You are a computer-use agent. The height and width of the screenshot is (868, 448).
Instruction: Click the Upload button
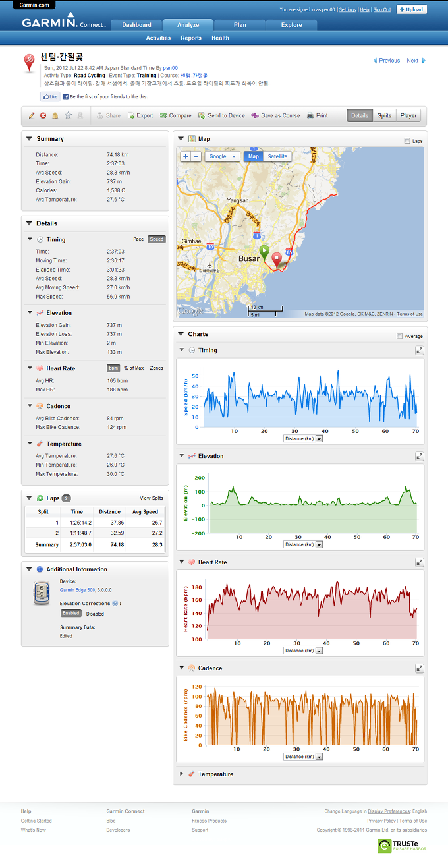coord(412,9)
